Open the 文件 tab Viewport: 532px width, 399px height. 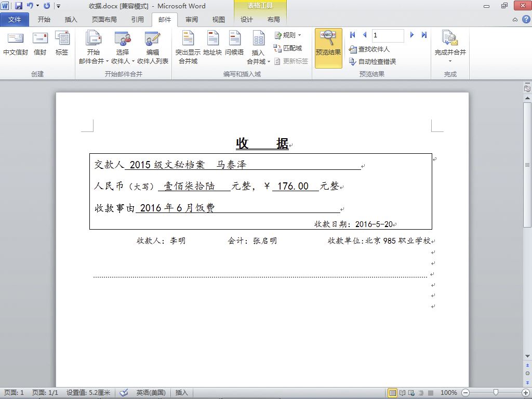tap(14, 20)
